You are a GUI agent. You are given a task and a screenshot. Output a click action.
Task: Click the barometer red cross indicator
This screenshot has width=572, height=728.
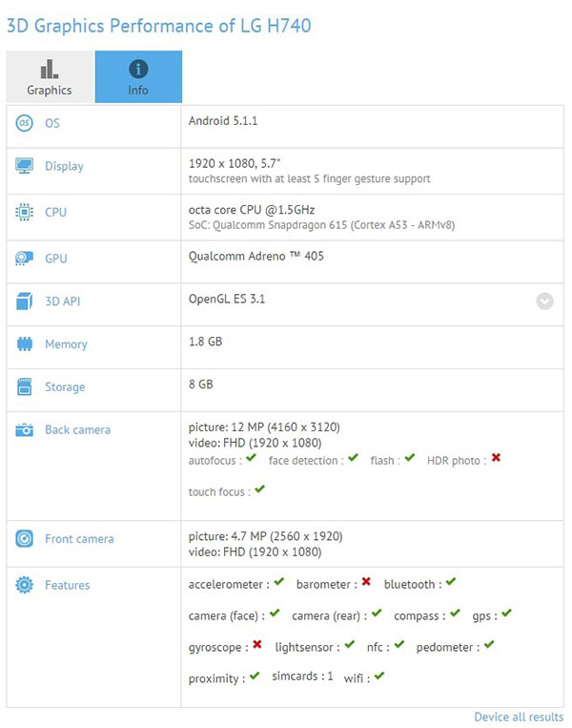[366, 581]
